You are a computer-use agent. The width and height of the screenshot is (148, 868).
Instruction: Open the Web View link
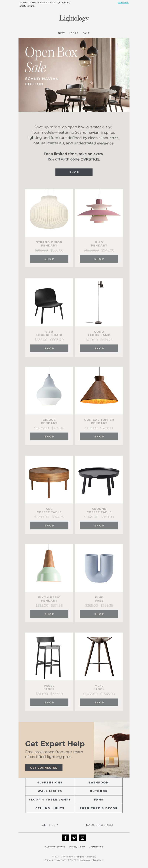[x=123, y=3]
